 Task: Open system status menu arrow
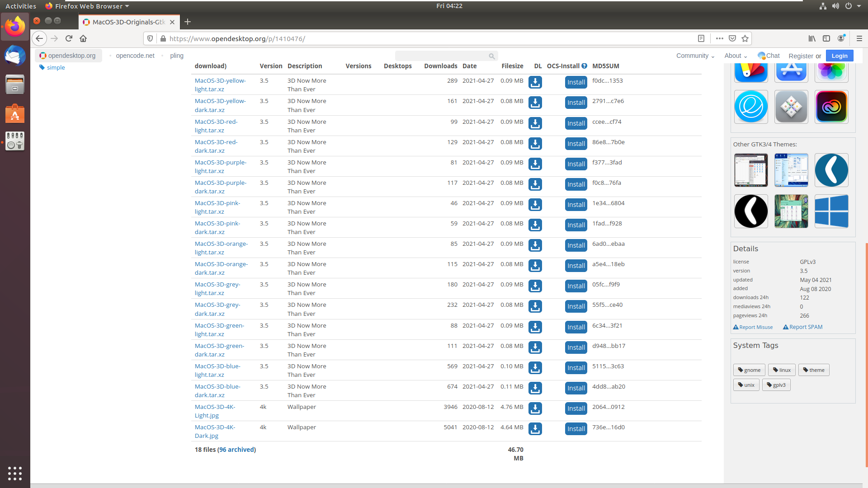tap(859, 6)
